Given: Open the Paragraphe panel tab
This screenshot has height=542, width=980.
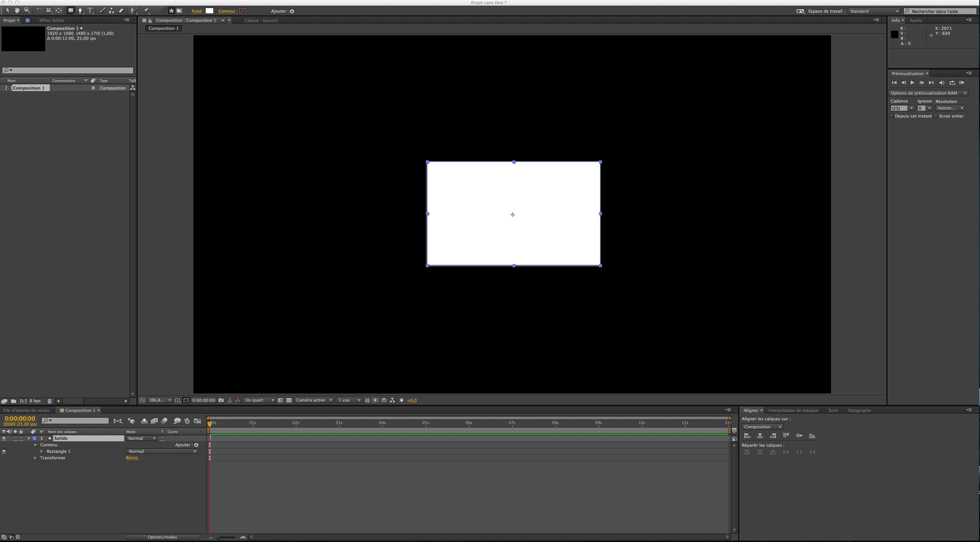Looking at the screenshot, I should pyautogui.click(x=859, y=410).
